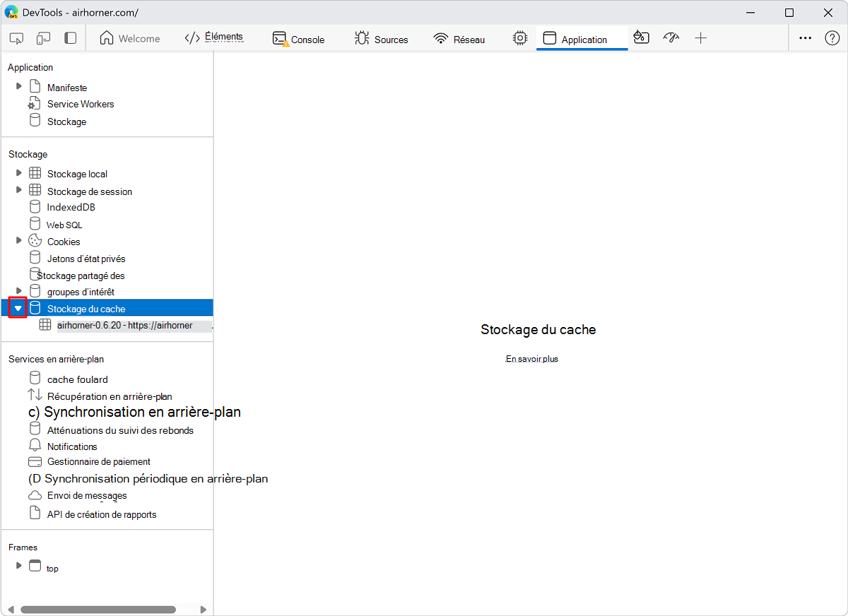Open the Lighthouse gauge icon tab

[x=671, y=38]
